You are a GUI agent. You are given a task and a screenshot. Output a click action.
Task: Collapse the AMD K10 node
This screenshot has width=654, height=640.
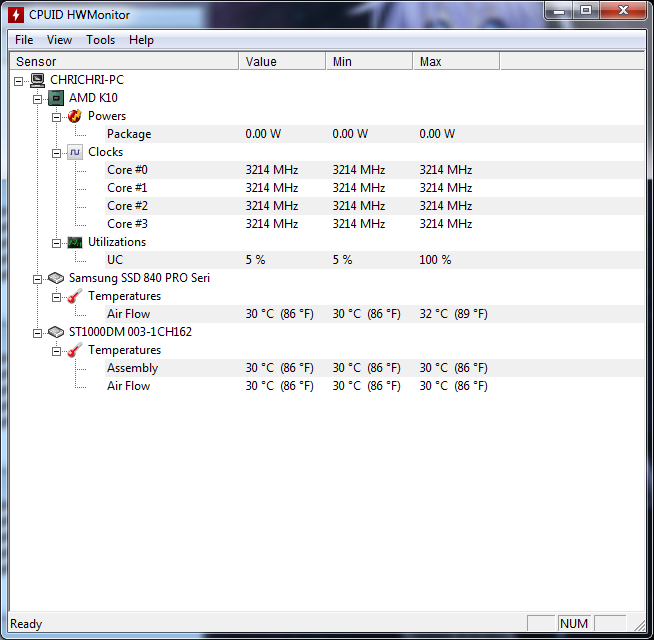(x=37, y=99)
